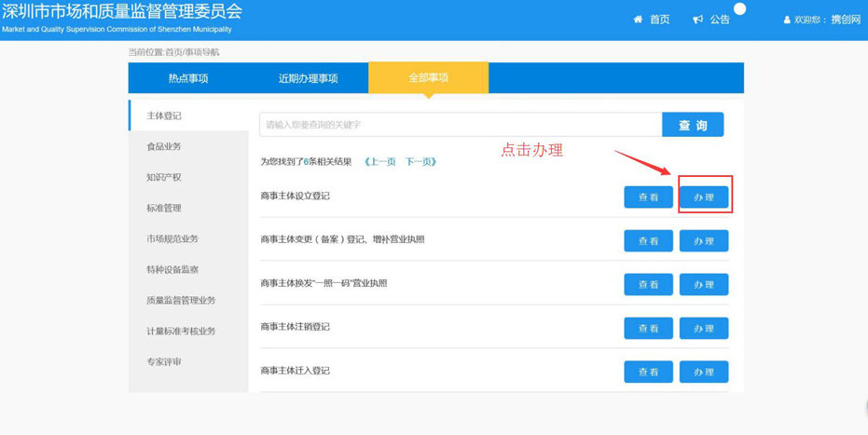868x435 pixels.
Task: Select 知识产权 in the left sidebar
Action: coord(164,178)
